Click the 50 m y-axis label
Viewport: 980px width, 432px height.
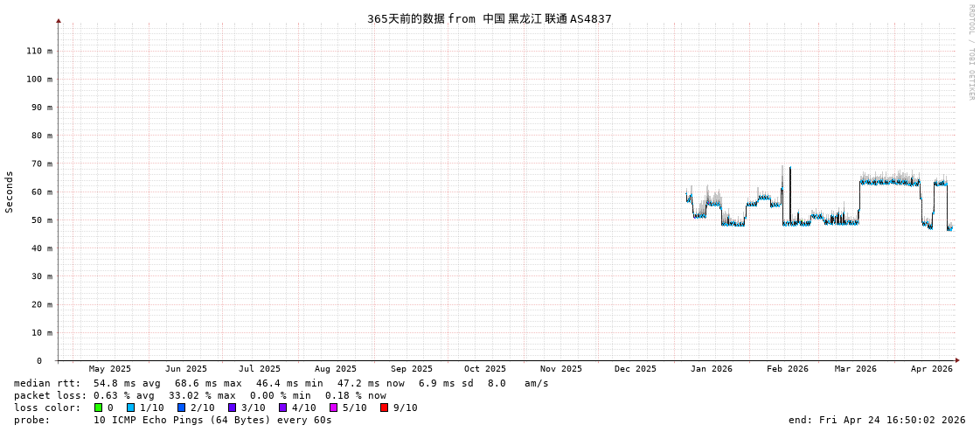pos(41,220)
